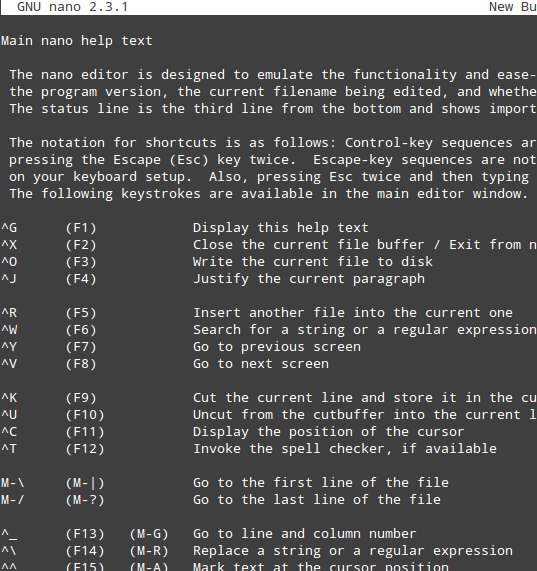Select the (F10) uncut key label
Screen dimensions: 537x571
85,415
